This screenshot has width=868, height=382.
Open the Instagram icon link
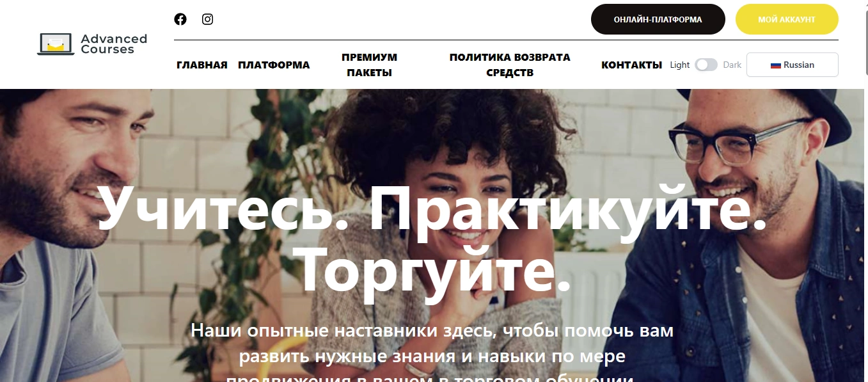pos(207,19)
